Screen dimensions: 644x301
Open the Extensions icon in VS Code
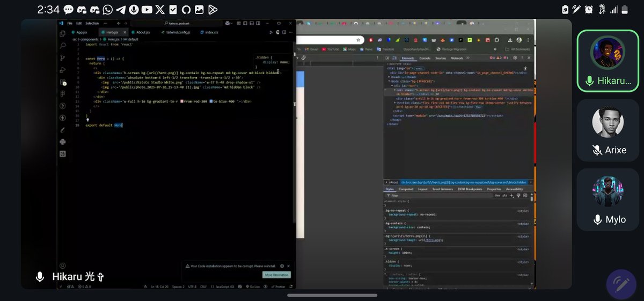62,82
